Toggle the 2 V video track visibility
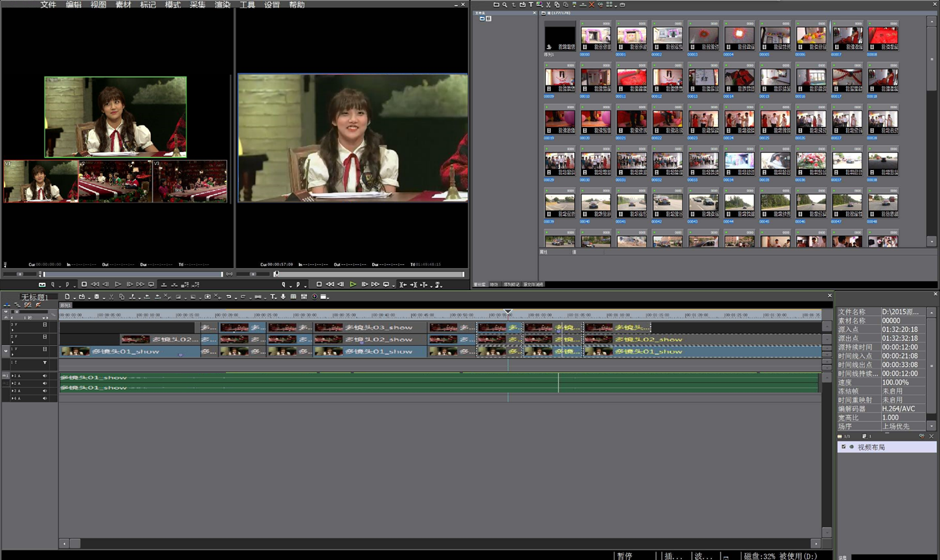The image size is (940, 560). tap(45, 337)
